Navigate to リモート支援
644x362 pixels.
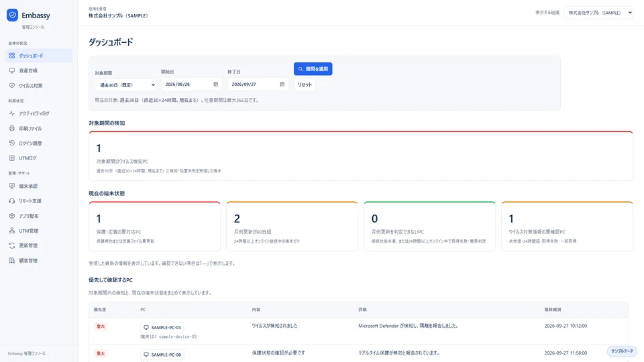39,200
